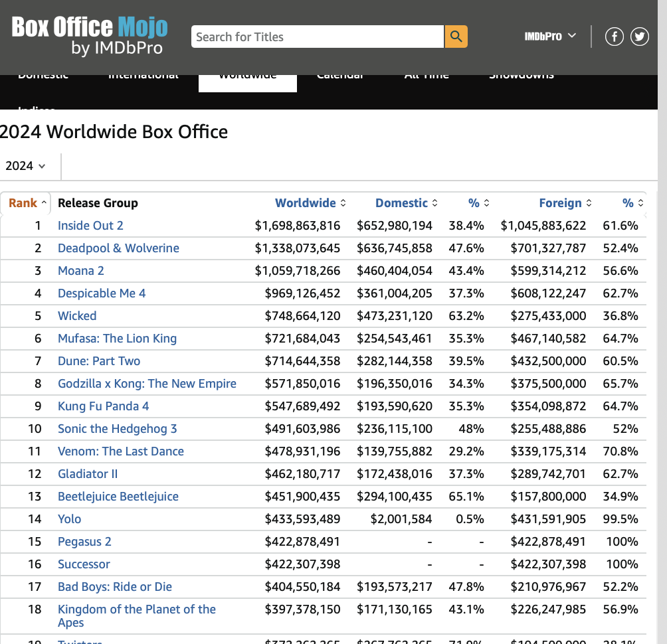Open the Facebook icon link
Image resolution: width=667 pixels, height=644 pixels.
(614, 37)
